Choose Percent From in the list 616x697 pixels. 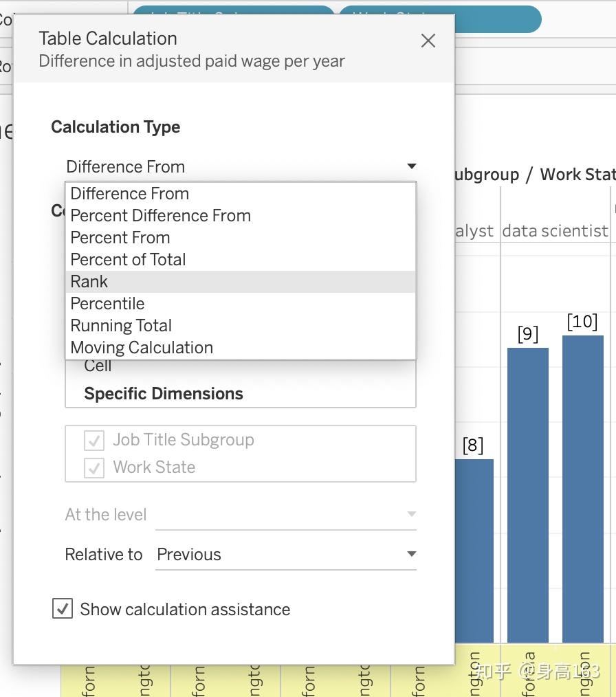[x=120, y=237]
